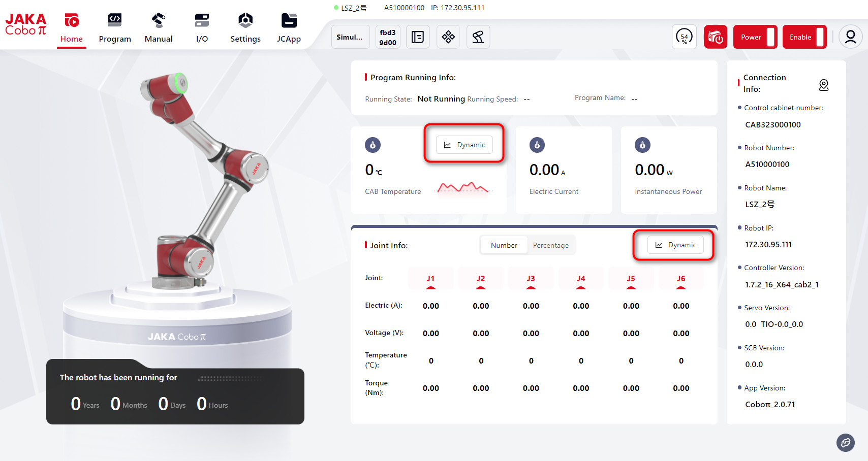Switch Joint Info to Percentage view
The height and width of the screenshot is (461, 868).
point(550,245)
